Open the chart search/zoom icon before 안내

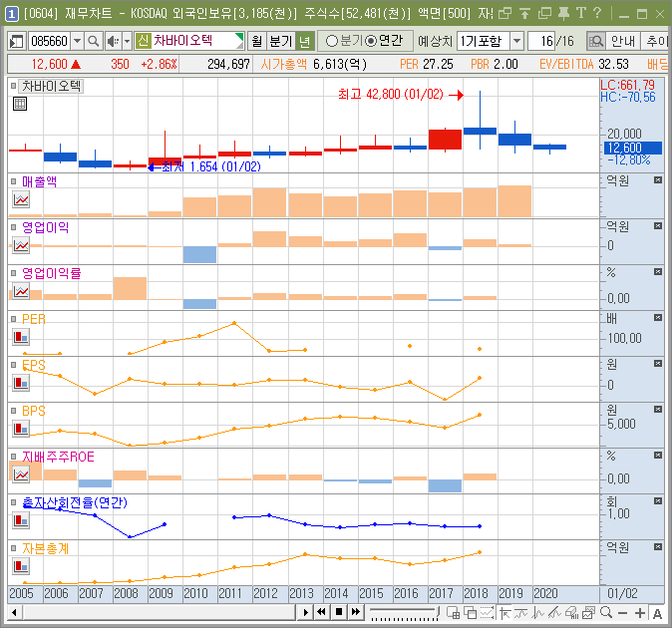point(595,41)
